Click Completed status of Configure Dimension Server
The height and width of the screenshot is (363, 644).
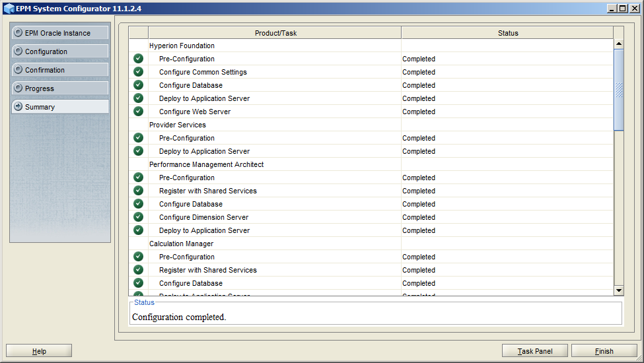pyautogui.click(x=419, y=217)
